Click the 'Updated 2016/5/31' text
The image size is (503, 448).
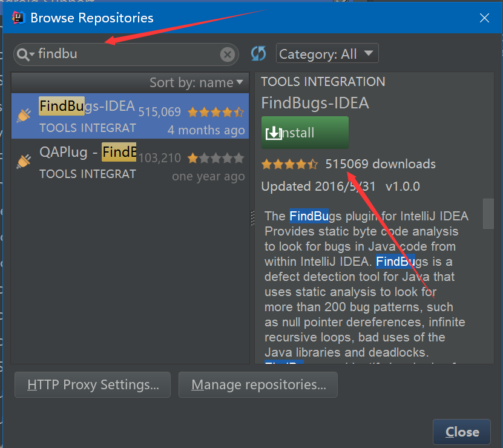pos(318,186)
